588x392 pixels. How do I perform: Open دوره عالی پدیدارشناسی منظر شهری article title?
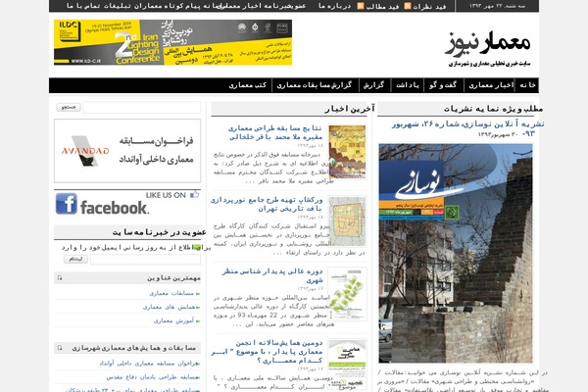(272, 275)
